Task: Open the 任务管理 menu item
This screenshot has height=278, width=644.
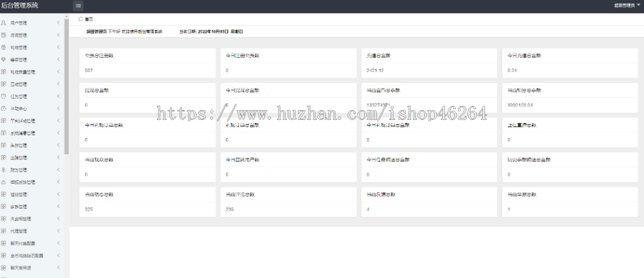Action: point(31,96)
